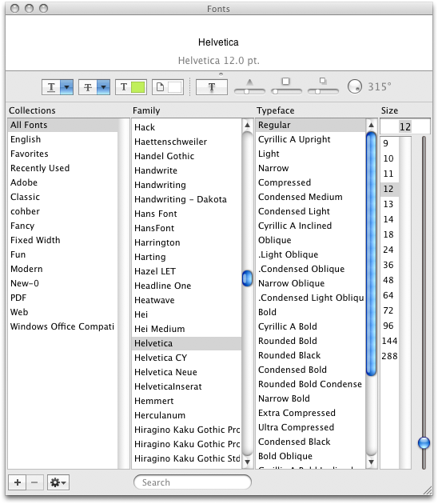438x504 pixels.
Task: Click the preview pane resize handle
Action: point(221,74)
